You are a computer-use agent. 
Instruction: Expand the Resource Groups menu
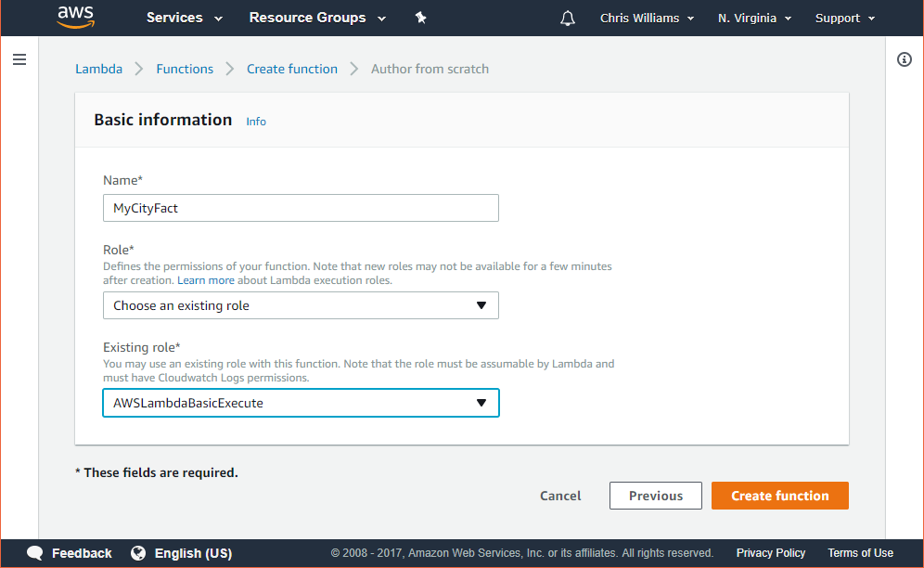pyautogui.click(x=315, y=18)
